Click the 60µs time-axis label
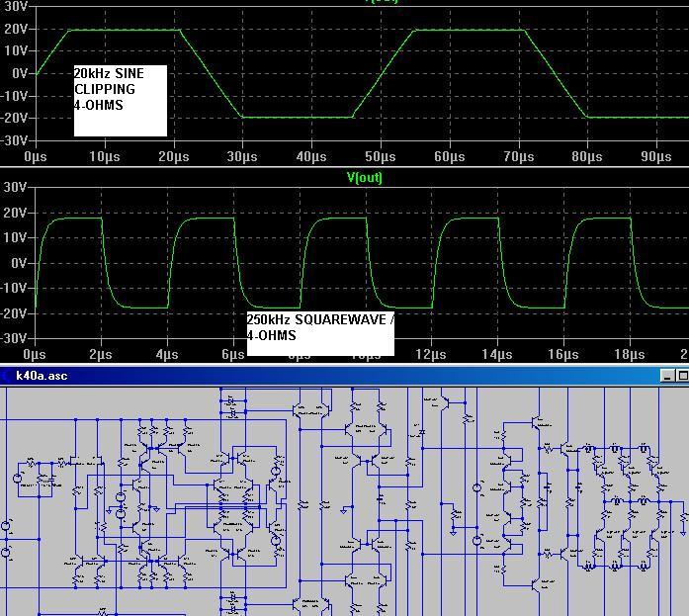The height and width of the screenshot is (616, 689). click(449, 157)
